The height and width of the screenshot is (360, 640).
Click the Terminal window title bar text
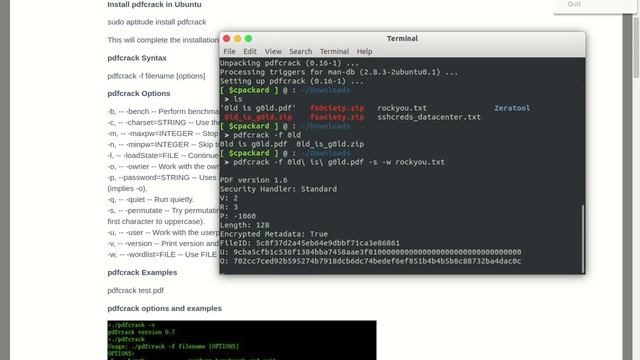point(402,38)
